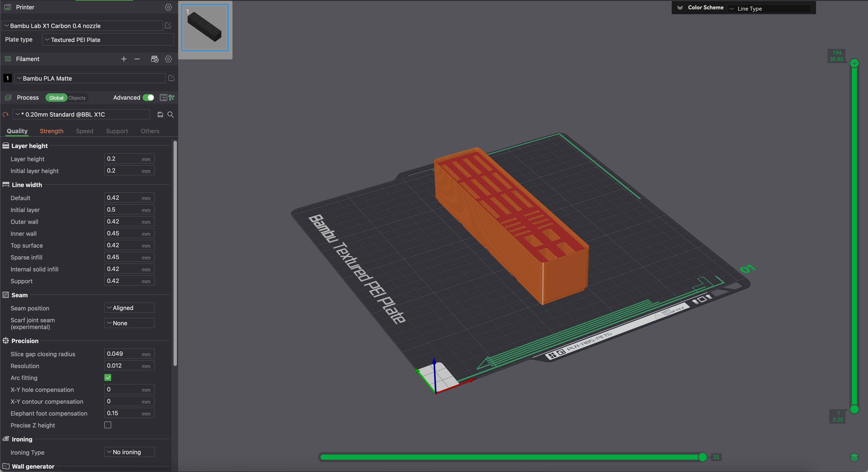Search process parameters with magnifier icon

click(x=171, y=115)
